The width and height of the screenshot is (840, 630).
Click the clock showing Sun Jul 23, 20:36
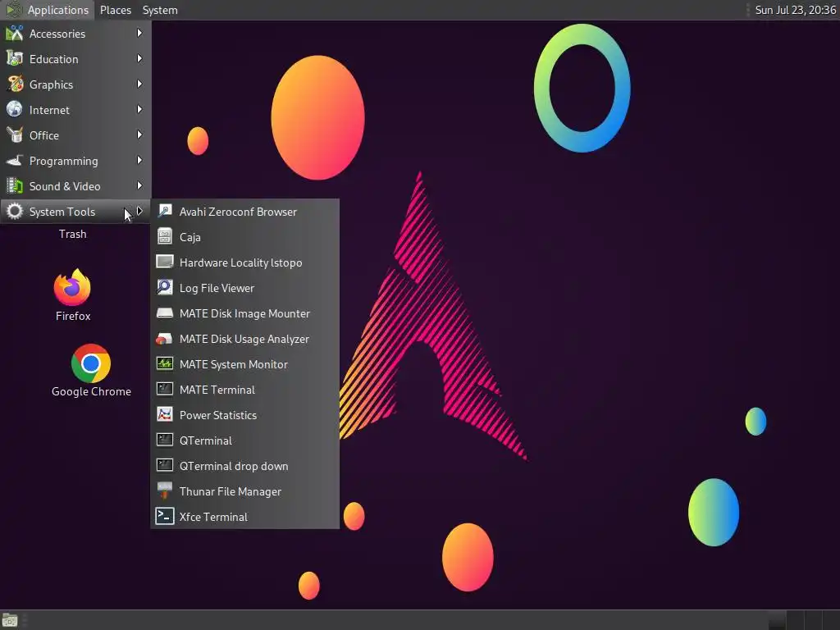[x=795, y=10]
